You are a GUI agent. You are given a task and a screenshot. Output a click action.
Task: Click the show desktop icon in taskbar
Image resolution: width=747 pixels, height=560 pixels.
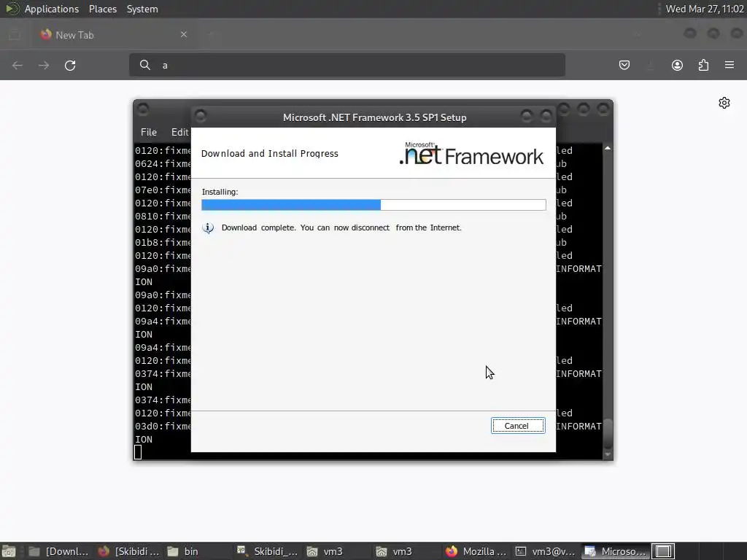[9, 551]
